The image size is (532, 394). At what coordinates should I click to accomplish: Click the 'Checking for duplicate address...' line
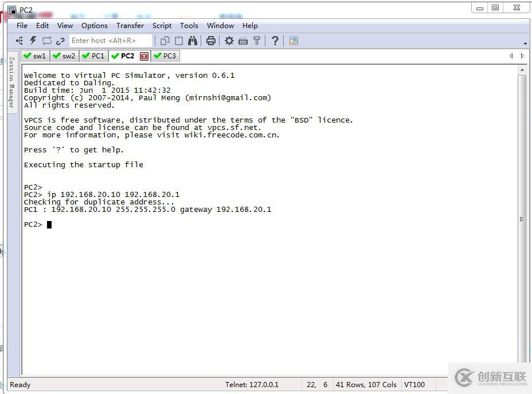[x=99, y=202]
